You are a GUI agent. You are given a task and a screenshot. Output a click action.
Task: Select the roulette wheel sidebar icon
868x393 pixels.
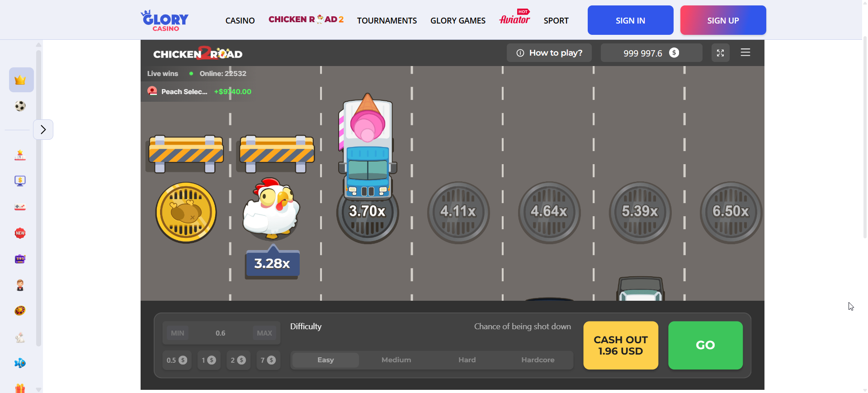[20, 311]
